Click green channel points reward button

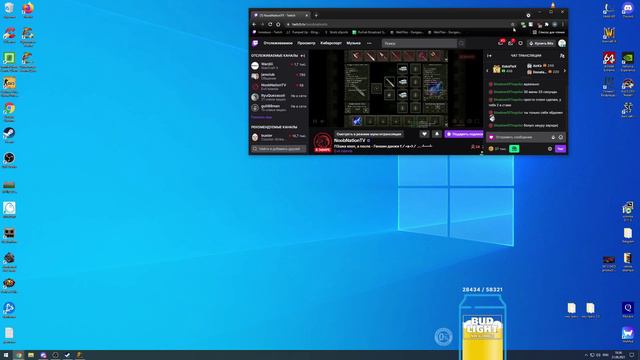click(514, 149)
